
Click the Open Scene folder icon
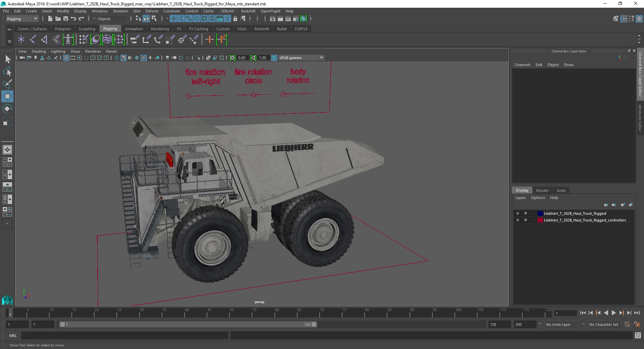click(x=58, y=19)
